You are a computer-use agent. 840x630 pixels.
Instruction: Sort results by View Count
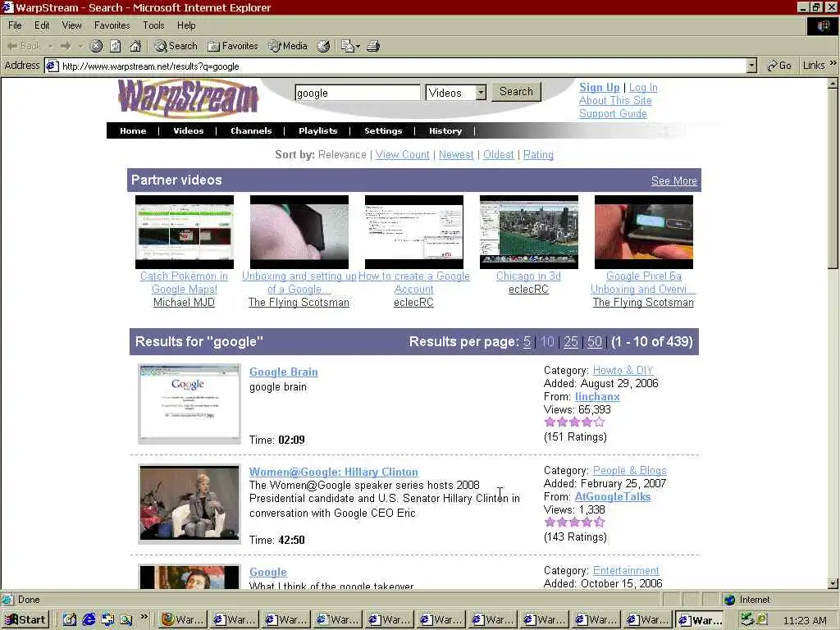(x=402, y=155)
